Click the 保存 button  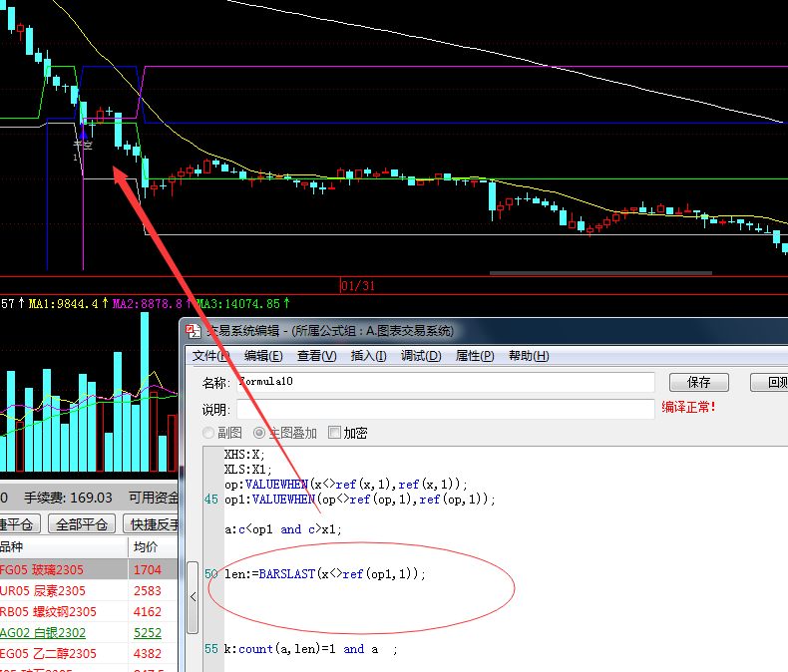698,382
